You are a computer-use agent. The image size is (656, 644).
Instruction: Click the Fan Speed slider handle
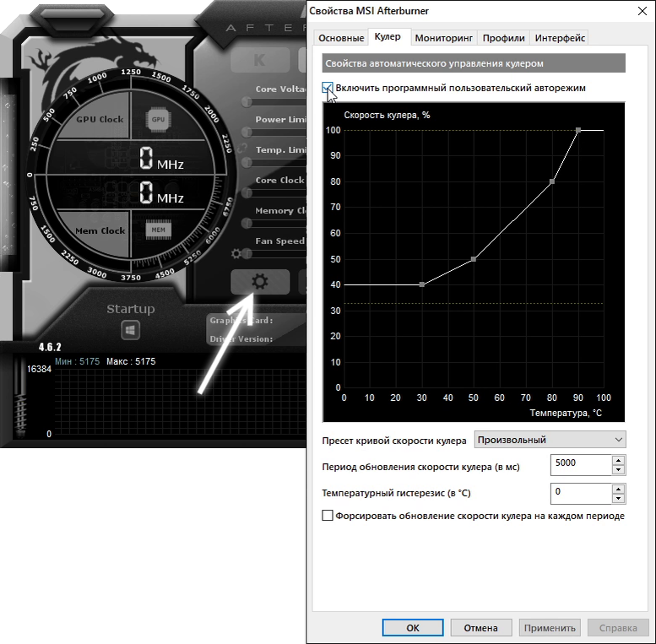click(x=247, y=253)
